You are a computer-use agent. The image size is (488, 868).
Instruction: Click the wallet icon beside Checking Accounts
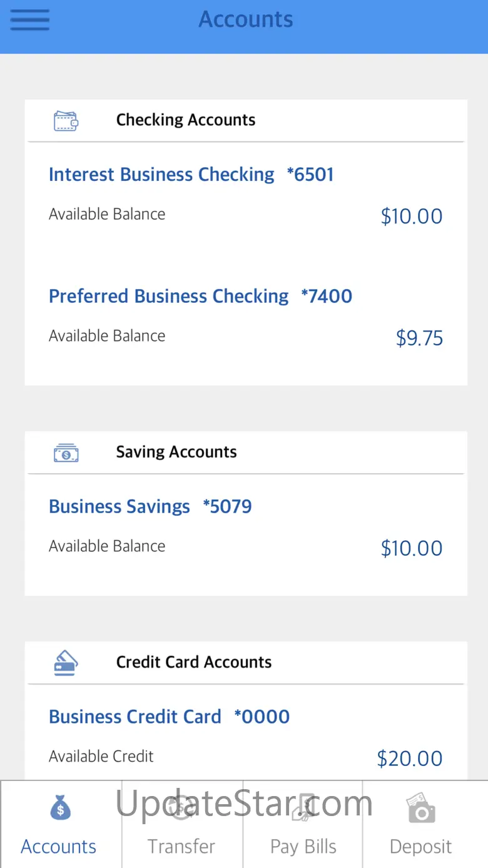click(66, 120)
